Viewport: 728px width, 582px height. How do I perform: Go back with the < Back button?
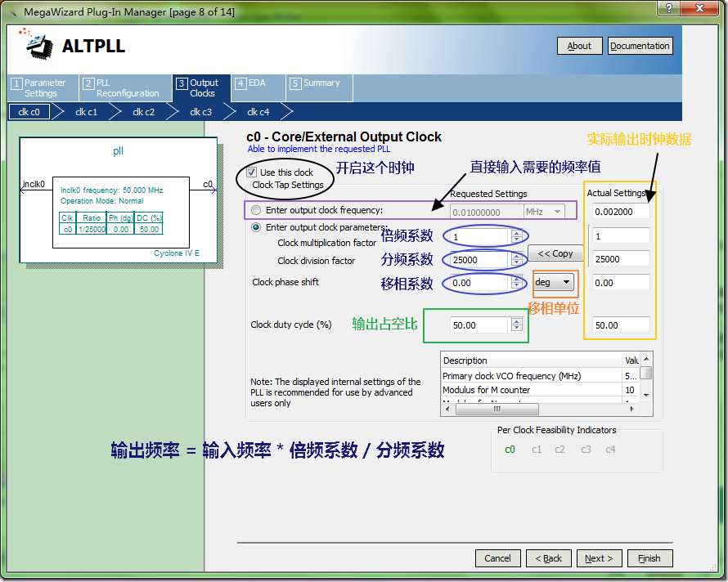(548, 558)
